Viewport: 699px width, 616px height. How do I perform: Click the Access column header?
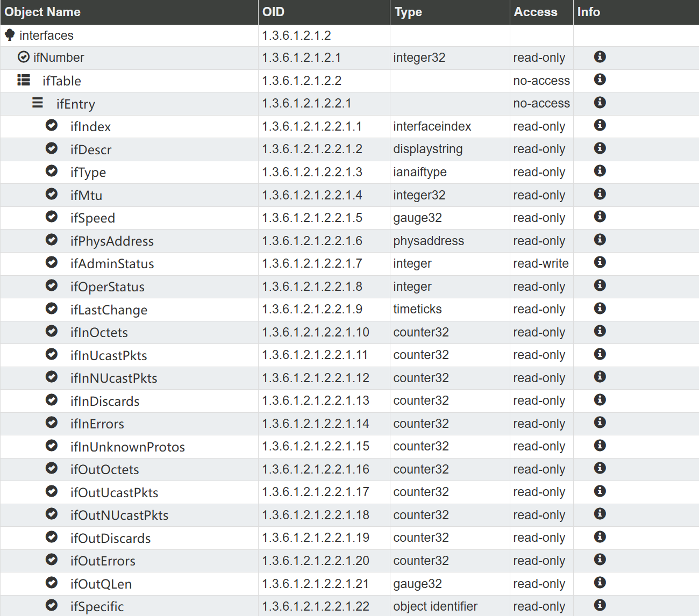(x=536, y=12)
